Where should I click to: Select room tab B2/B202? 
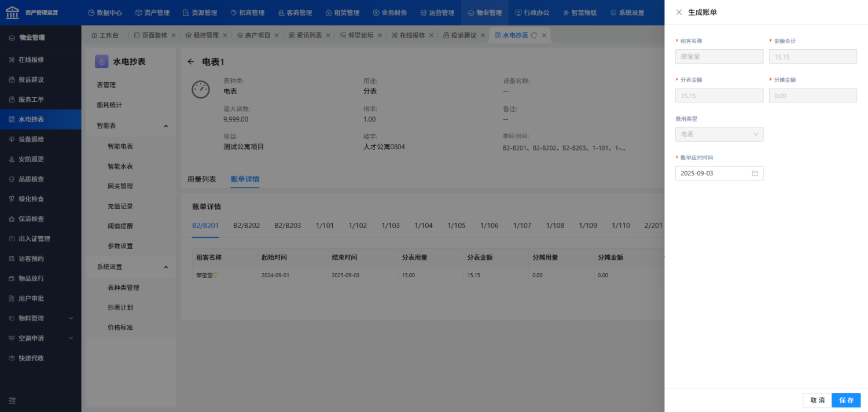247,226
